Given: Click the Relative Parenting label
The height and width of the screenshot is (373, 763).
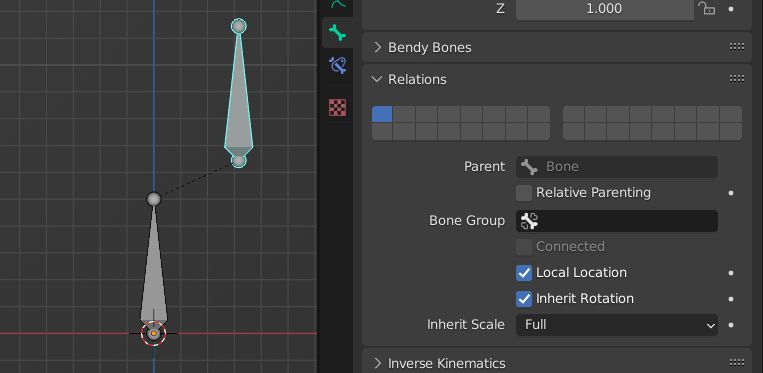Looking at the screenshot, I should 593,193.
